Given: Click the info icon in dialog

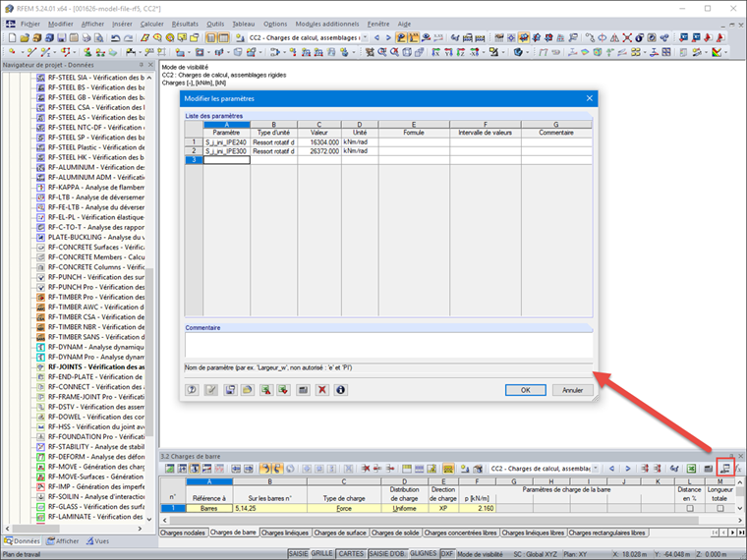Looking at the screenshot, I should (340, 389).
